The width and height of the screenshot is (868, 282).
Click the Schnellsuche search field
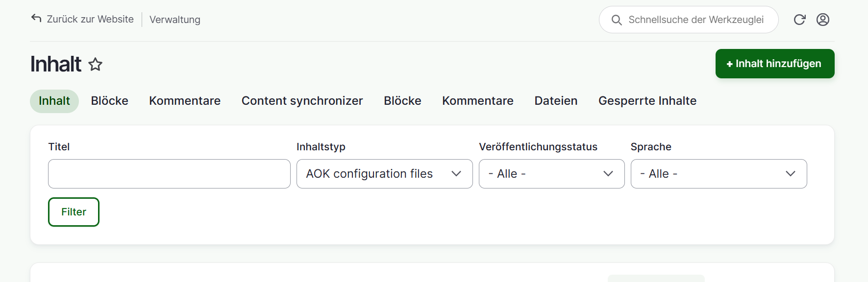(696, 20)
